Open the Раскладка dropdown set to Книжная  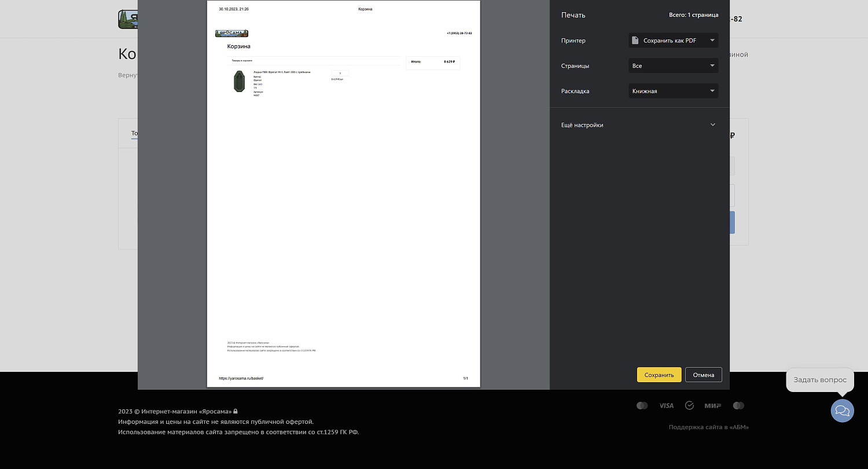(673, 91)
